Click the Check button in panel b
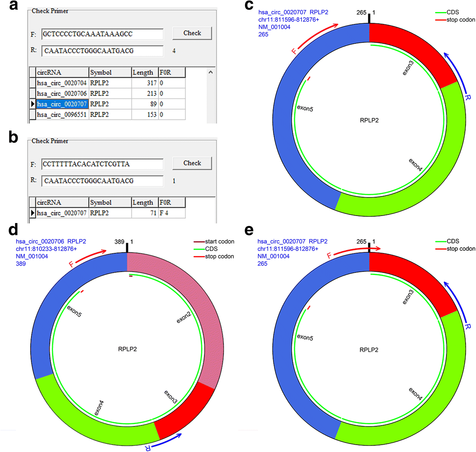Image resolution: width=476 pixels, height=452 pixels. pos(192,163)
